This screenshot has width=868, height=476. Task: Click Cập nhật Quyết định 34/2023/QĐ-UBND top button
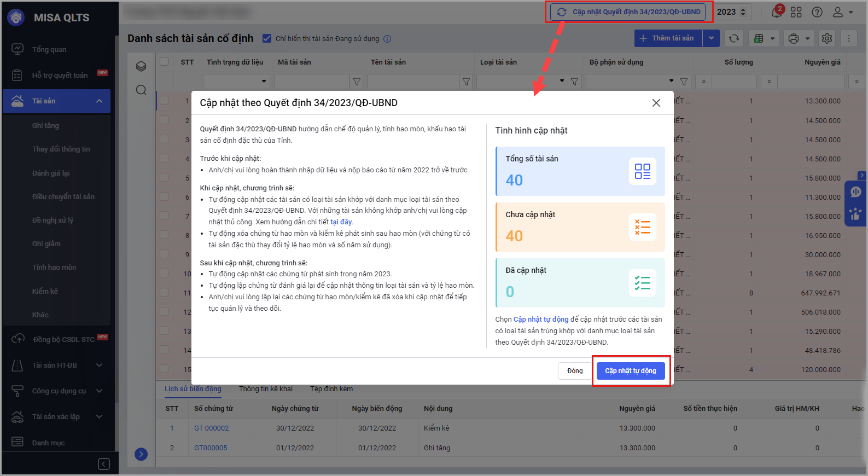pyautogui.click(x=628, y=11)
